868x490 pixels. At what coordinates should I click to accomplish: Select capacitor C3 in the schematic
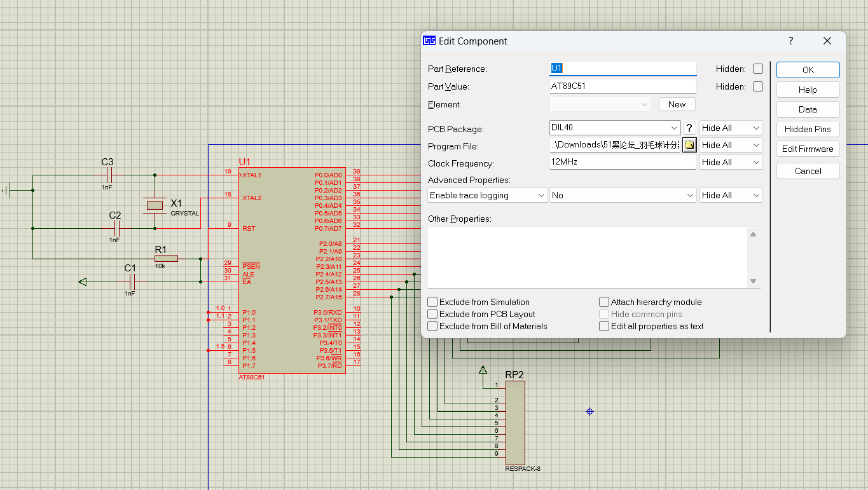coord(109,175)
